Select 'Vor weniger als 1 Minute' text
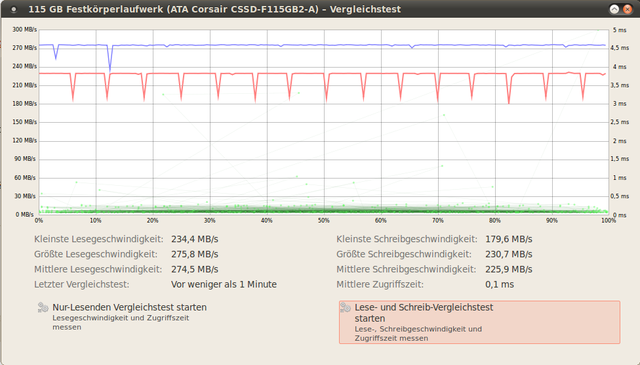640x365 pixels. click(224, 285)
